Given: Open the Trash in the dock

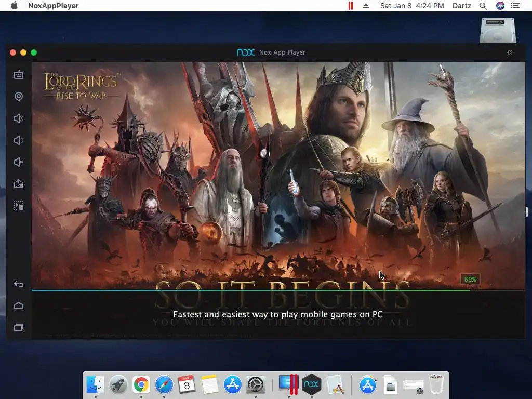Looking at the screenshot, I should pyautogui.click(x=436, y=384).
